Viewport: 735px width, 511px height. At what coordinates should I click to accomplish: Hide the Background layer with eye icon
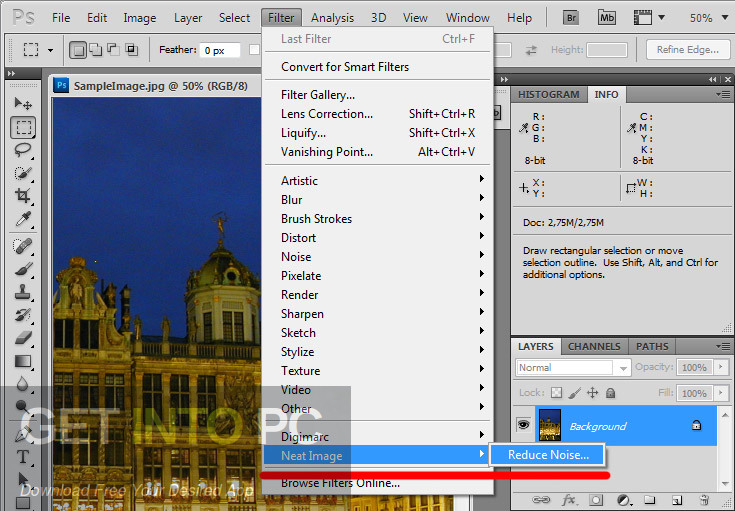pyautogui.click(x=523, y=425)
